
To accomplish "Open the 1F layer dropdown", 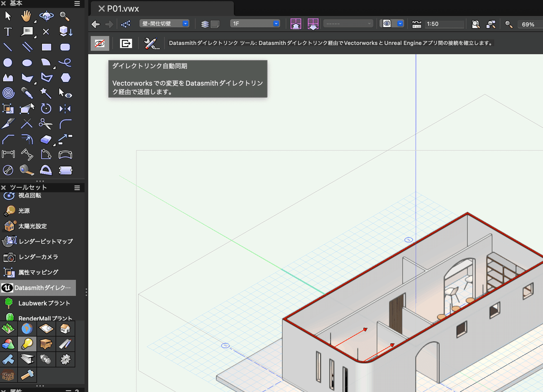I will [255, 24].
